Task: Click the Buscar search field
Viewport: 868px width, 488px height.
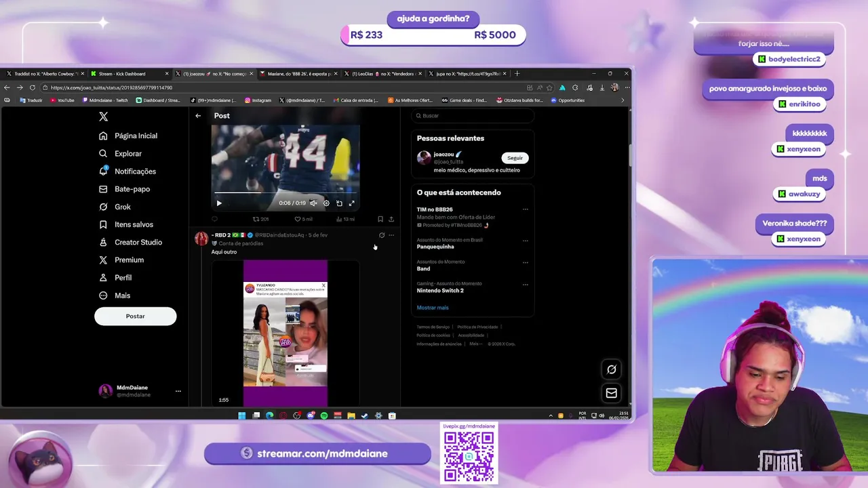Action: click(x=473, y=116)
